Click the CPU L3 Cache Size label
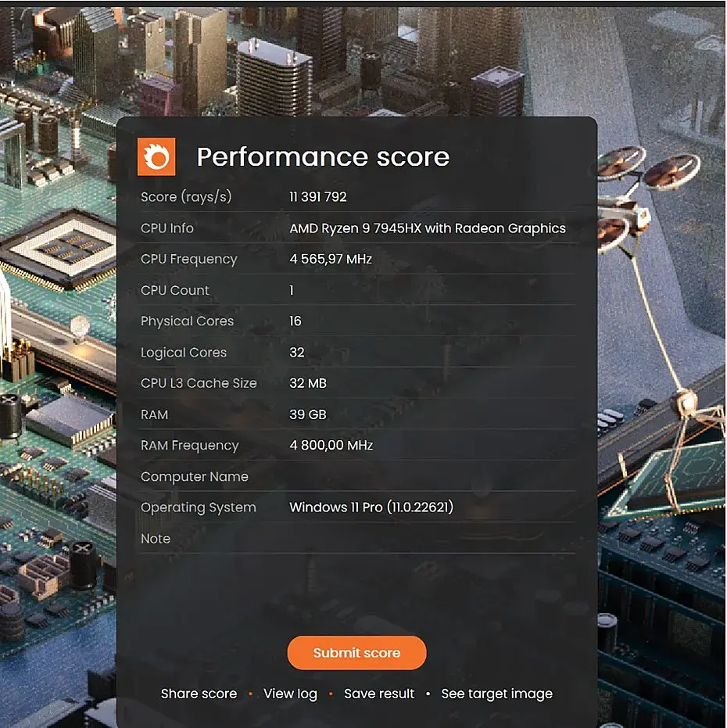 point(199,383)
